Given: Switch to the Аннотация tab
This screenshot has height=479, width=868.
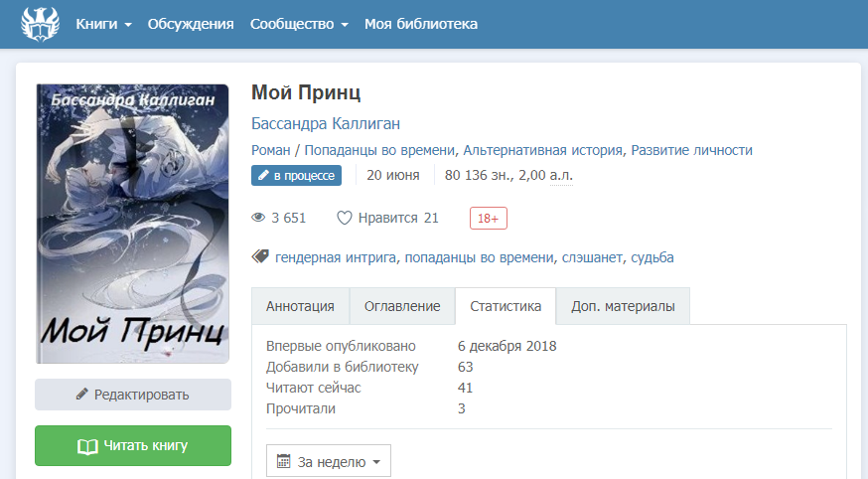Looking at the screenshot, I should tap(300, 306).
